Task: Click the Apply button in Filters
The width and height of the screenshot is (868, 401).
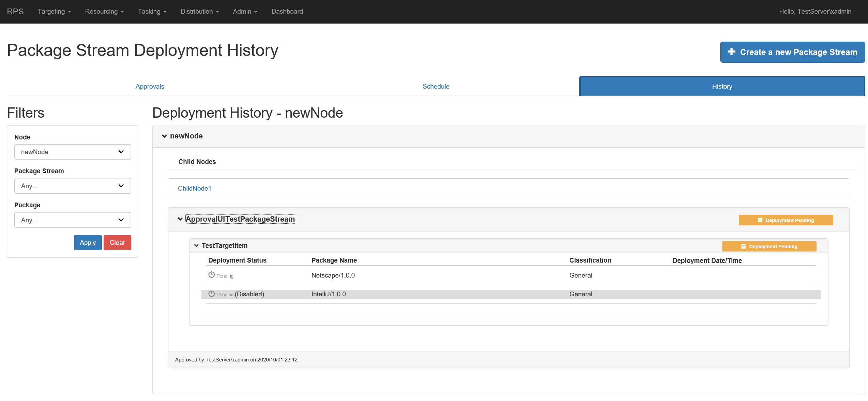Action: click(88, 242)
